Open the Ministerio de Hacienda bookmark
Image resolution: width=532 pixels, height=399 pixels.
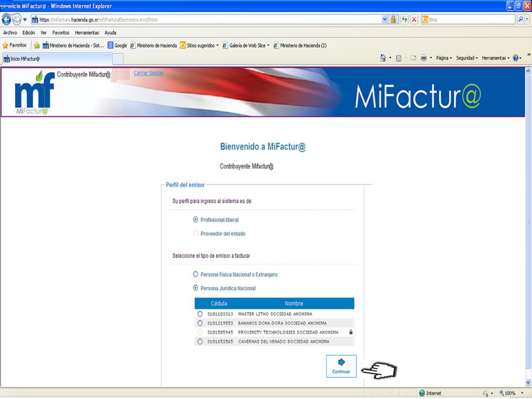pyautogui.click(x=154, y=45)
